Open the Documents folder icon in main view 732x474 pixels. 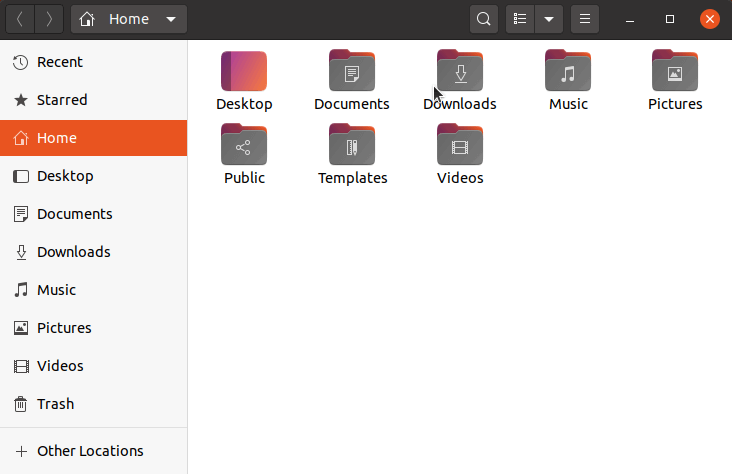(x=352, y=71)
